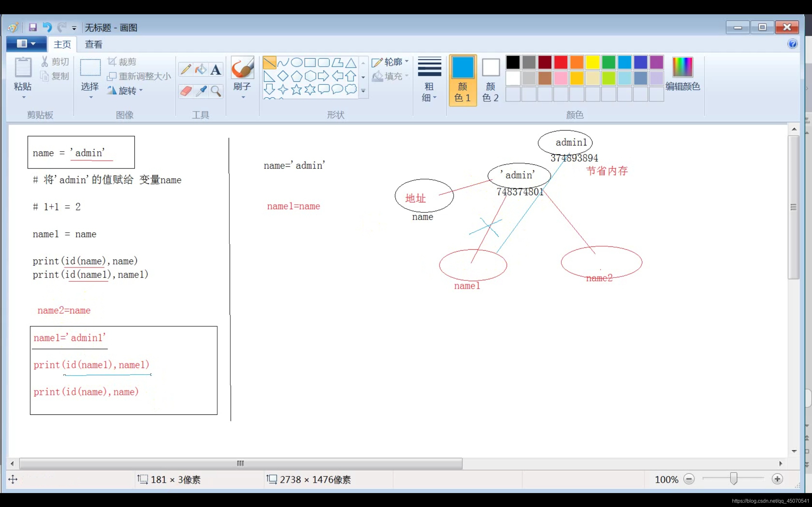Select the Color picker eyedropper tool
The image size is (812, 507).
[x=201, y=91]
